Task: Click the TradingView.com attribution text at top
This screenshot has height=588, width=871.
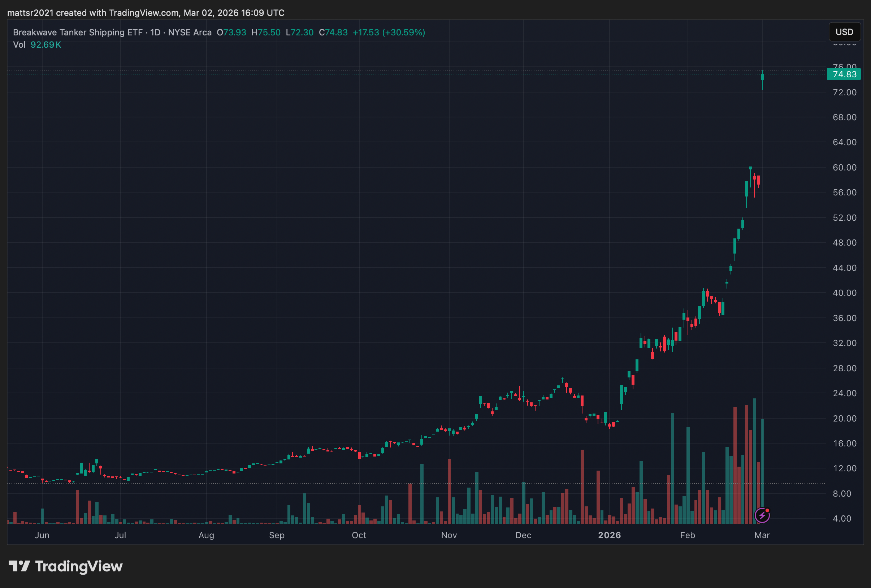Action: (x=144, y=13)
